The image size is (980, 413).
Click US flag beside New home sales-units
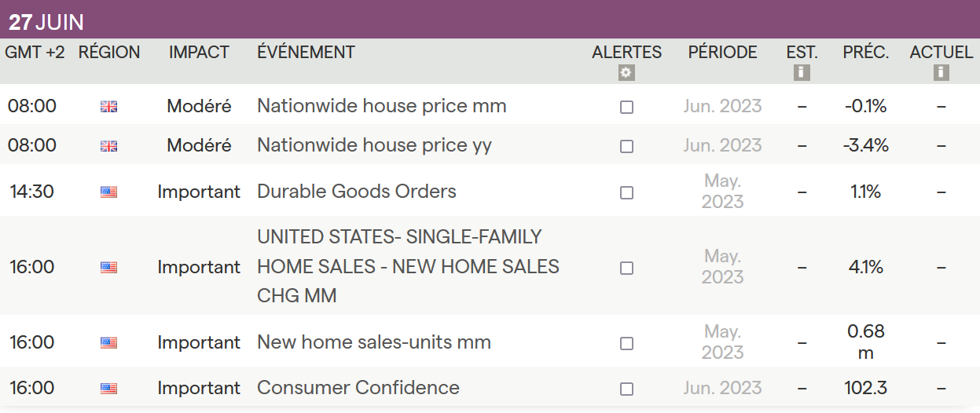coord(108,343)
